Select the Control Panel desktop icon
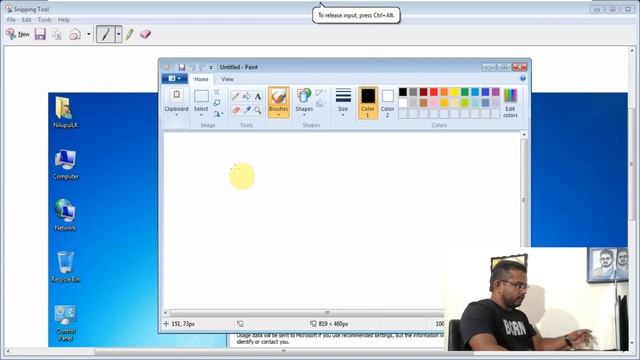 (x=65, y=323)
